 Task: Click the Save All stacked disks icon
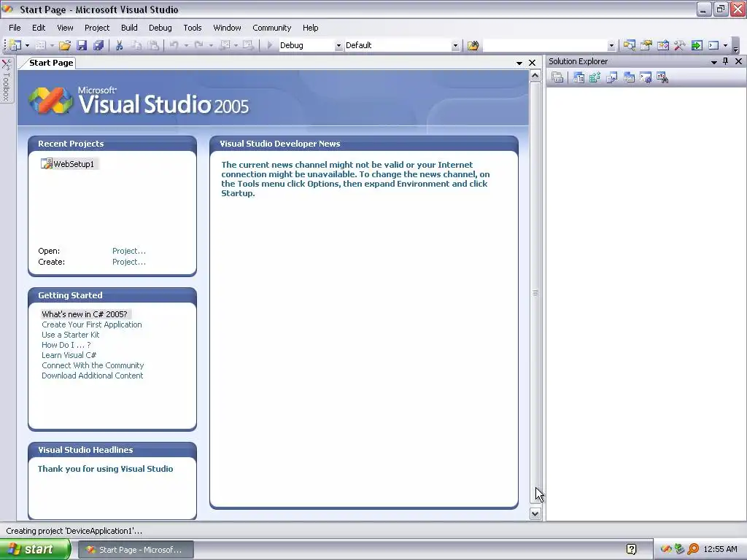point(98,45)
